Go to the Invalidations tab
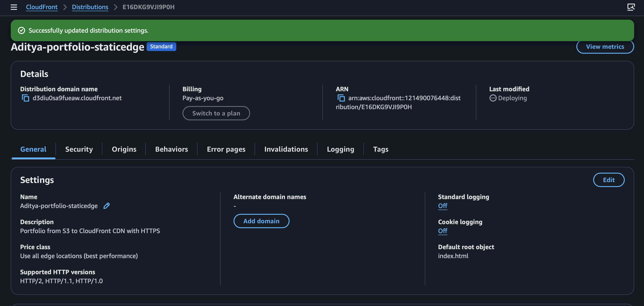Image resolution: width=644 pixels, height=306 pixels. pyautogui.click(x=286, y=149)
